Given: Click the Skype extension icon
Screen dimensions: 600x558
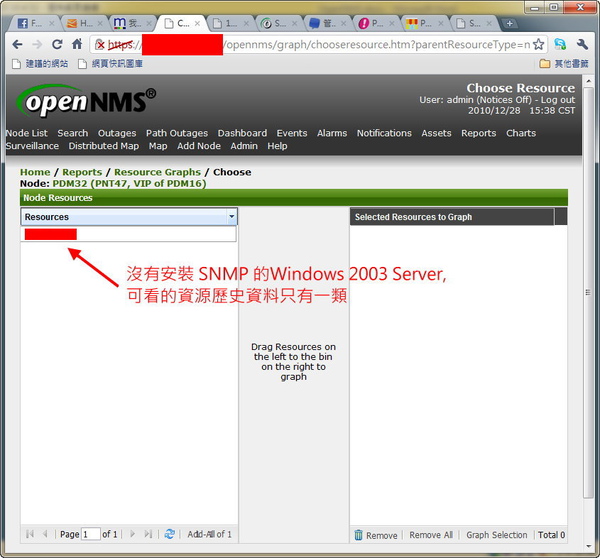Looking at the screenshot, I should pos(560,44).
